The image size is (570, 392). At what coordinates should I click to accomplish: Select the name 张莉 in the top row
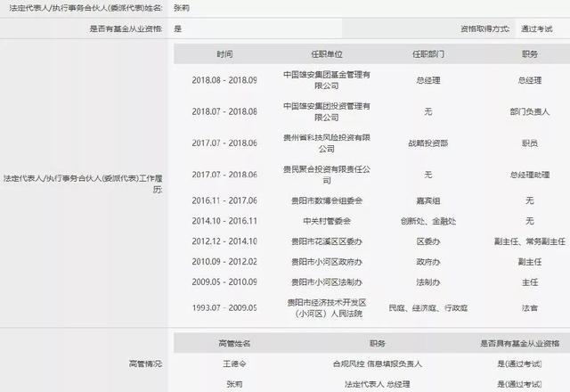[182, 8]
